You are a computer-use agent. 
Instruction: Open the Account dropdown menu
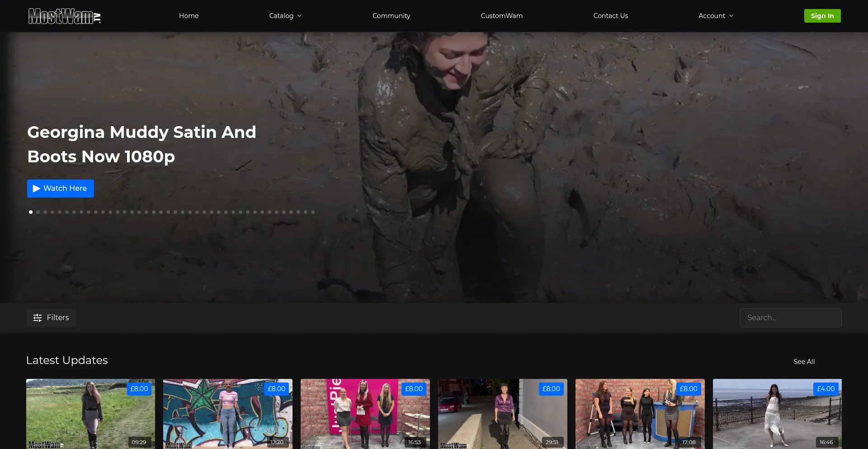(716, 16)
